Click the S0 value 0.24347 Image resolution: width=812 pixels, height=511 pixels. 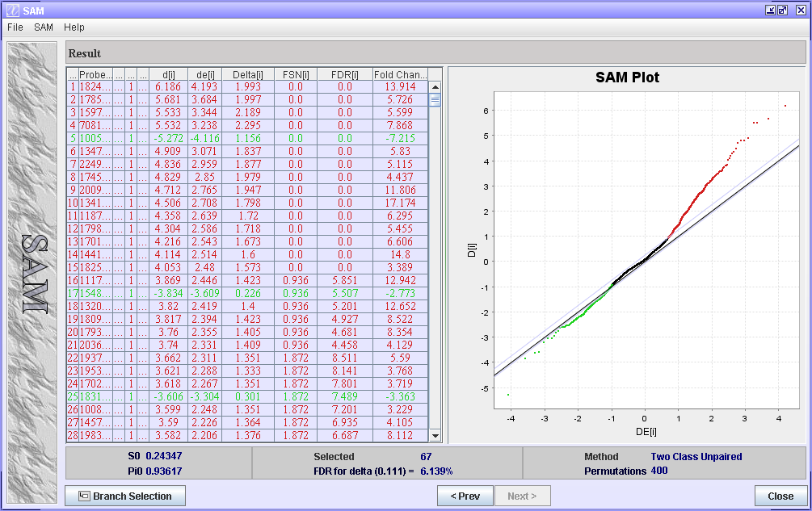click(x=164, y=456)
